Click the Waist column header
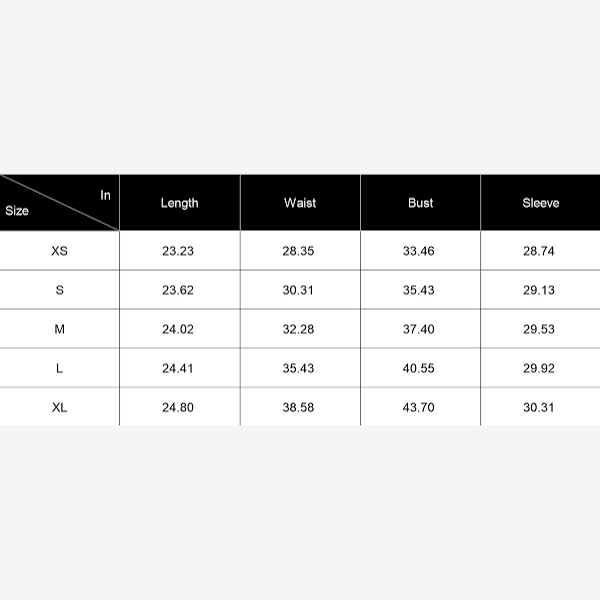Screen dimensions: 600x600 tap(300, 203)
